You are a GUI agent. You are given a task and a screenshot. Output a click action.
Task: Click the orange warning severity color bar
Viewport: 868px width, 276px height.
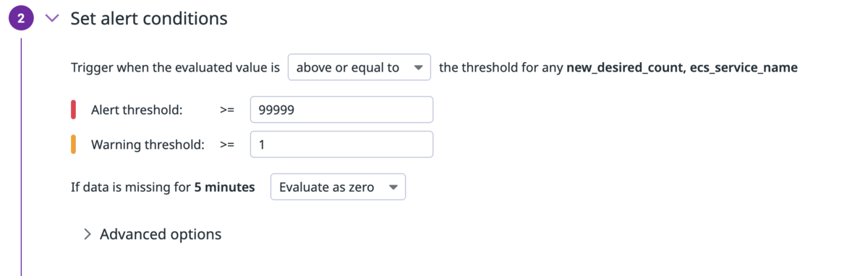click(74, 145)
